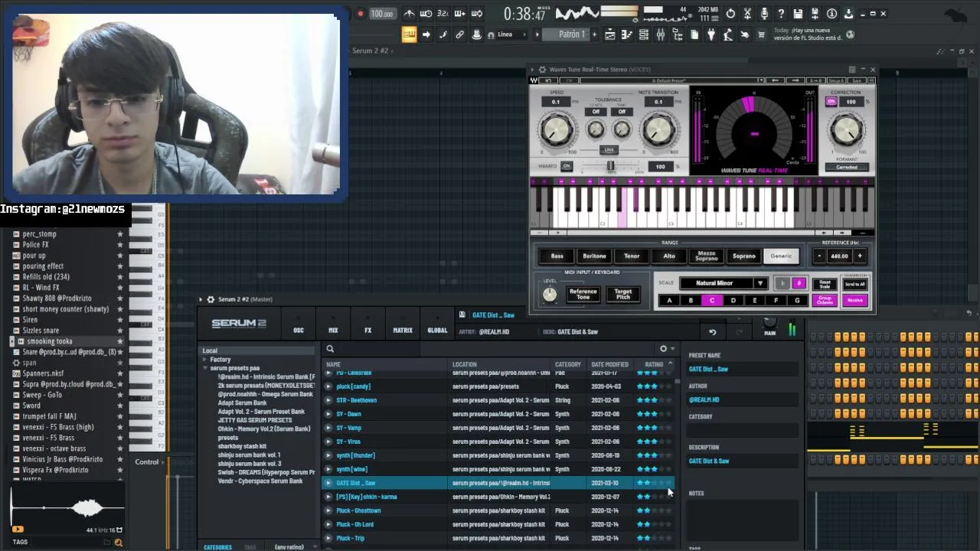Click the Waves Tune undo button
Image resolution: width=980 pixels, height=551 pixels.
547,80
